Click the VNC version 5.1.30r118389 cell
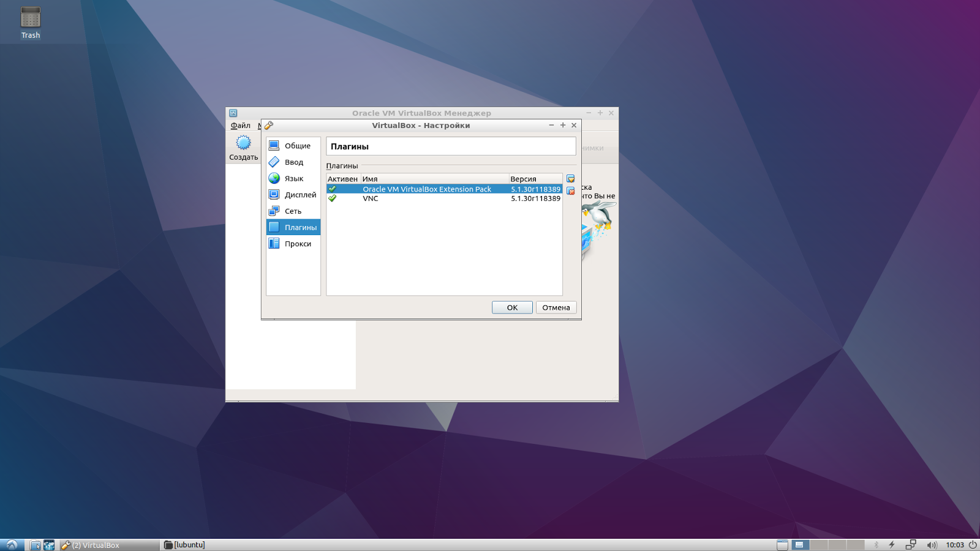980x551 pixels. (x=535, y=198)
